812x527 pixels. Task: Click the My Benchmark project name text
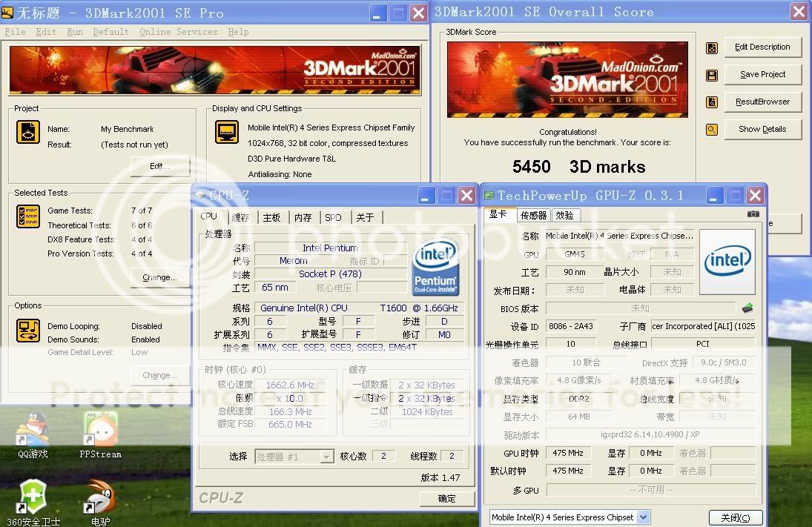click(128, 129)
